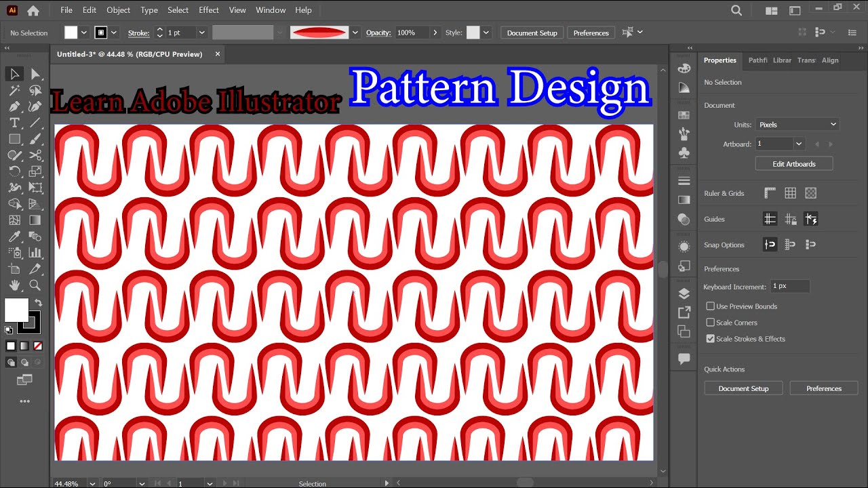
Task: Open the Object menu
Action: click(x=119, y=10)
